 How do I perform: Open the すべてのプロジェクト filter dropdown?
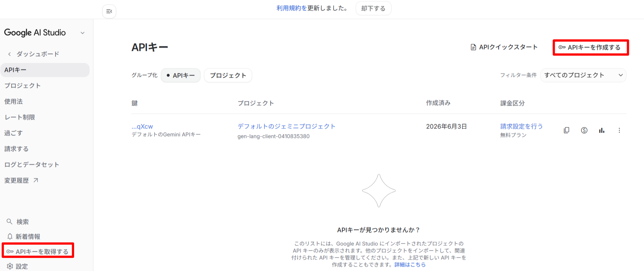click(583, 75)
